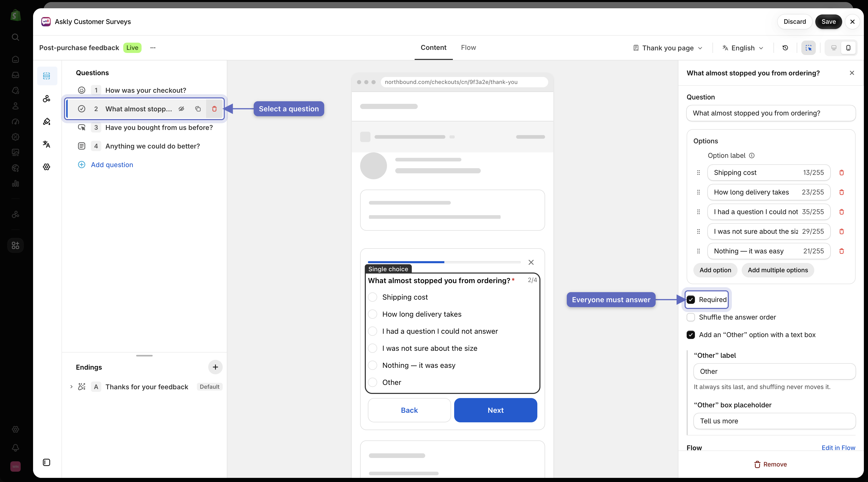Choose the 'Other' radio in the preview
This screenshot has height=482, width=868.
pyautogui.click(x=373, y=382)
